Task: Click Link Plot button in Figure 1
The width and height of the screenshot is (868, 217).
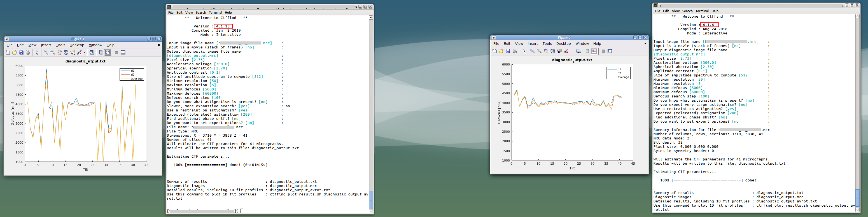Action: click(x=92, y=53)
